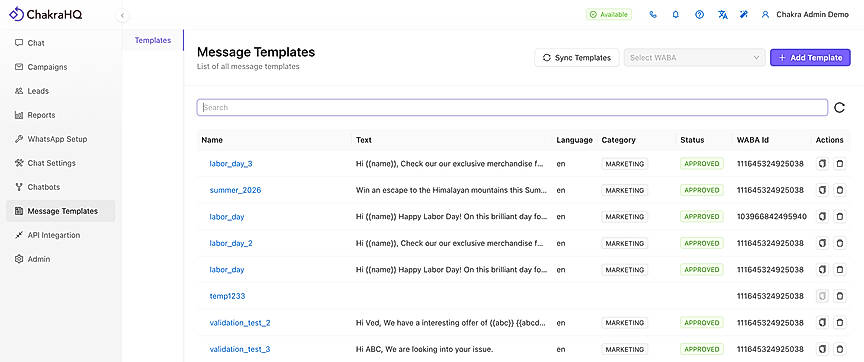
Task: Open Chat Settings in the sidebar
Action: click(61, 163)
